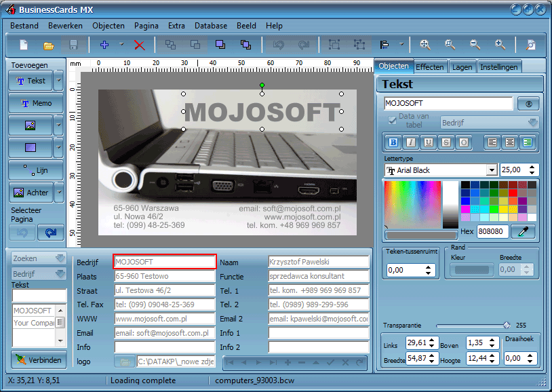
Task: Select MOJOSOFT in the Tekst list
Action: tap(33, 311)
